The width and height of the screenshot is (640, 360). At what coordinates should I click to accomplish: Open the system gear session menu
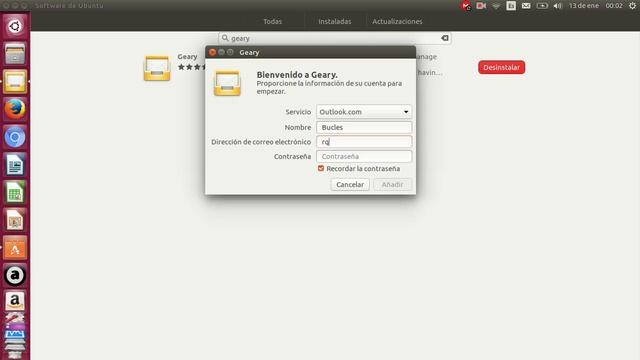pos(632,6)
